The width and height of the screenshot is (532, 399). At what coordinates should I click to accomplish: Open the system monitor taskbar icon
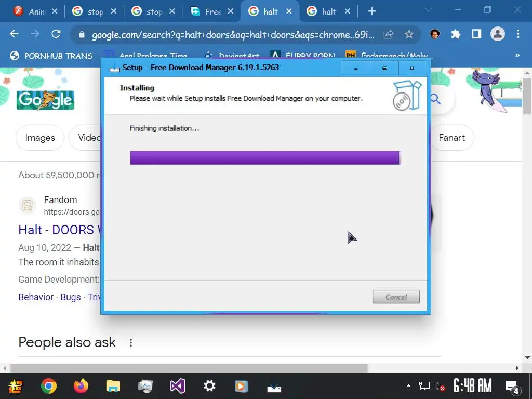click(145, 386)
